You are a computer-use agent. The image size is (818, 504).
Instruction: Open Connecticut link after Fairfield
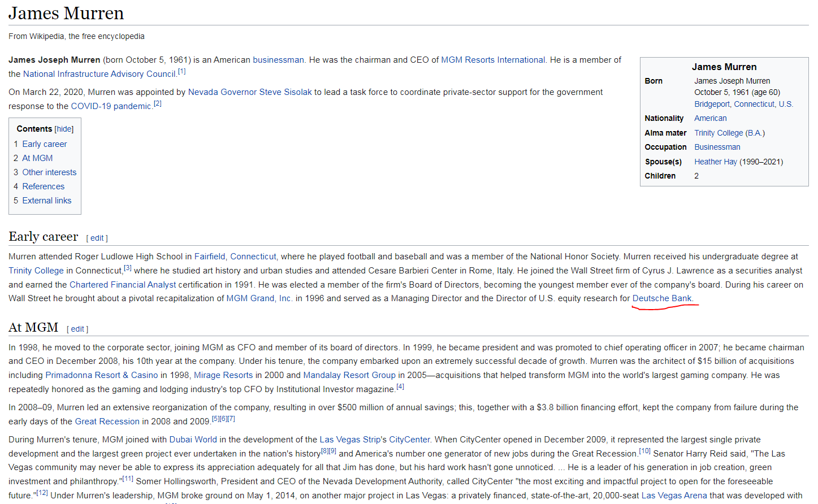253,257
